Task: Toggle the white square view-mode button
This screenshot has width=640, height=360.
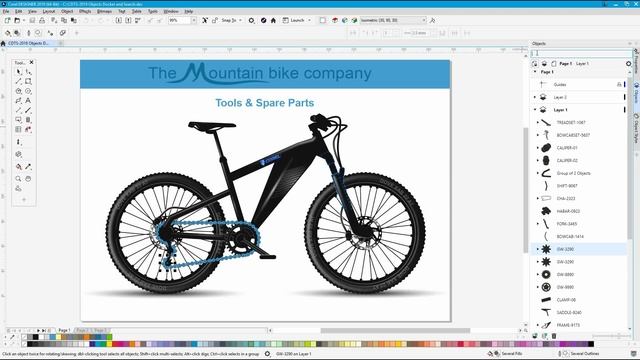Action: [322, 20]
